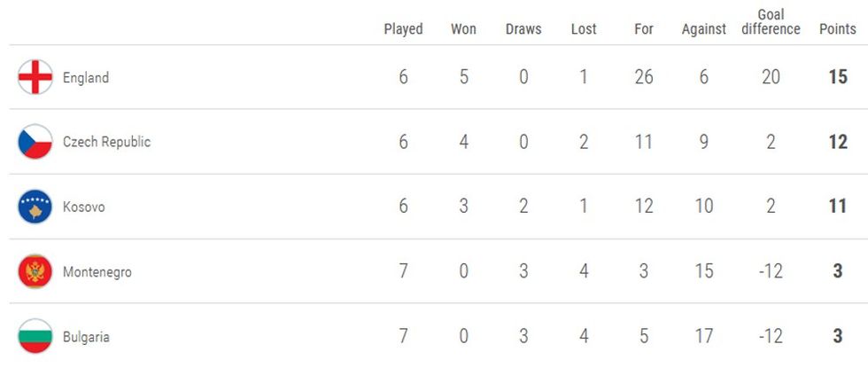Image resolution: width=868 pixels, height=383 pixels.
Task: Click Czech Republic's 12 points value
Action: click(x=838, y=142)
